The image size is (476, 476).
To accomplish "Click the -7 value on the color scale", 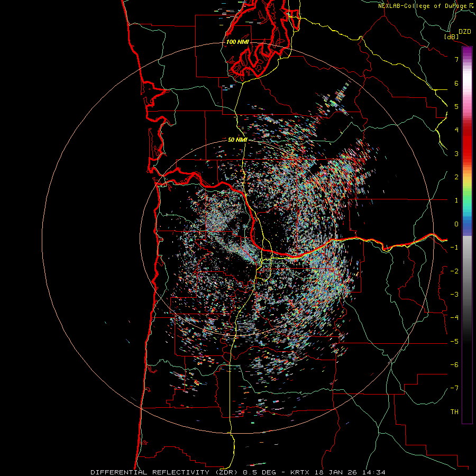I will [x=454, y=388].
